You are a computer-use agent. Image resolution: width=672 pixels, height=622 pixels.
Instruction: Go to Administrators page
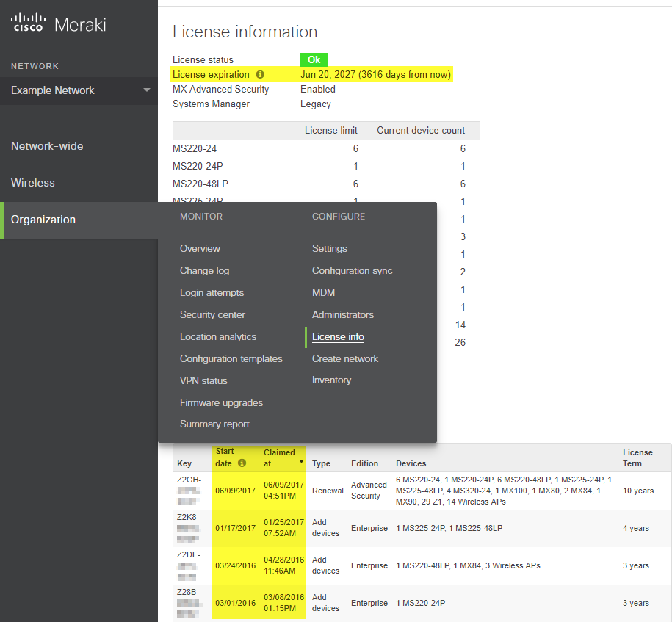click(x=343, y=315)
